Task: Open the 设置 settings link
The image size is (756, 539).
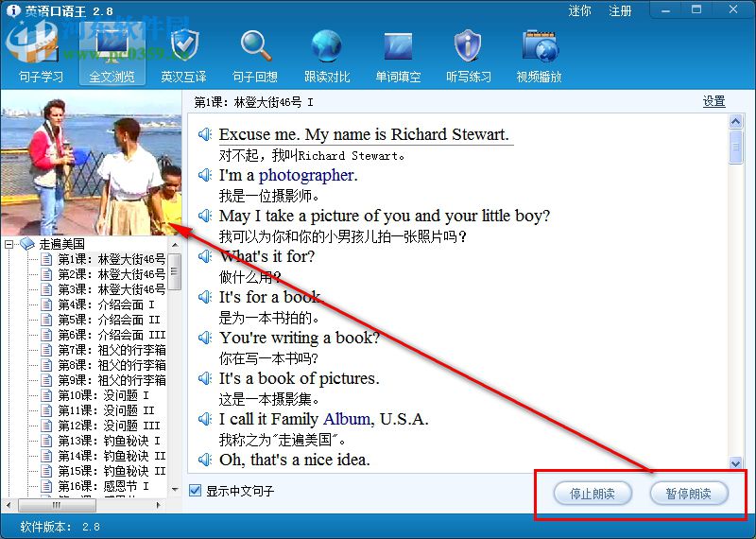Action: click(x=714, y=101)
